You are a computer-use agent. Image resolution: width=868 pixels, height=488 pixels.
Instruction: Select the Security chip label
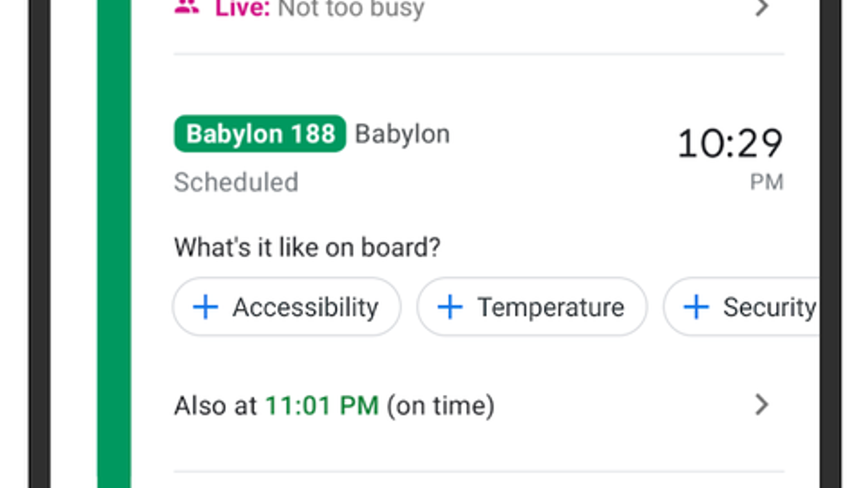click(769, 307)
